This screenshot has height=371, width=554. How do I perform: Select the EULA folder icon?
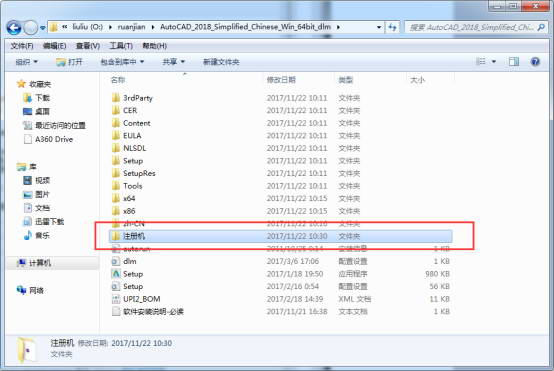(x=116, y=135)
